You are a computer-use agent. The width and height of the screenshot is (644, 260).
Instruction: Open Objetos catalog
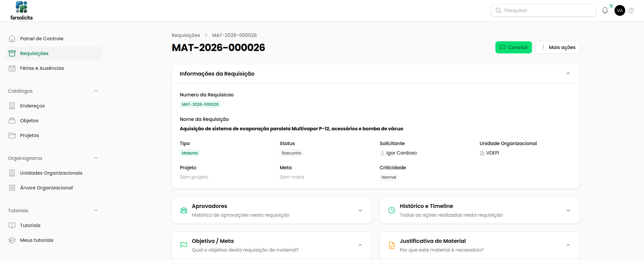click(x=54, y=121)
